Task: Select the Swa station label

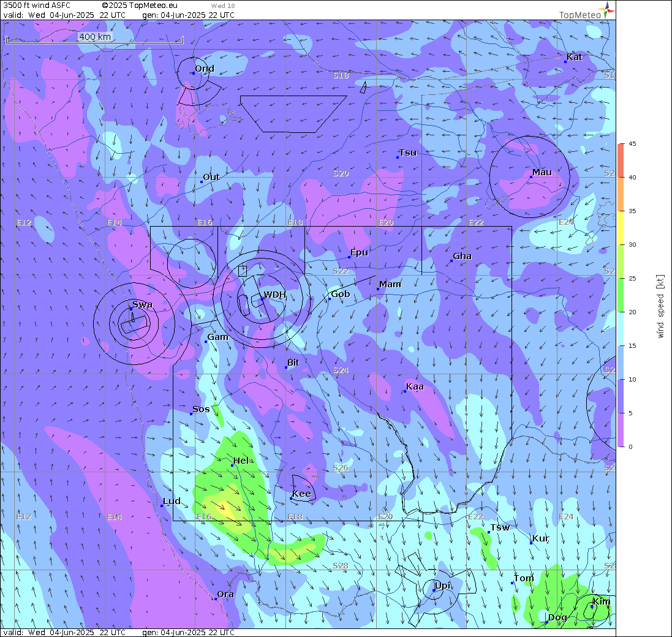Action: click(x=142, y=304)
